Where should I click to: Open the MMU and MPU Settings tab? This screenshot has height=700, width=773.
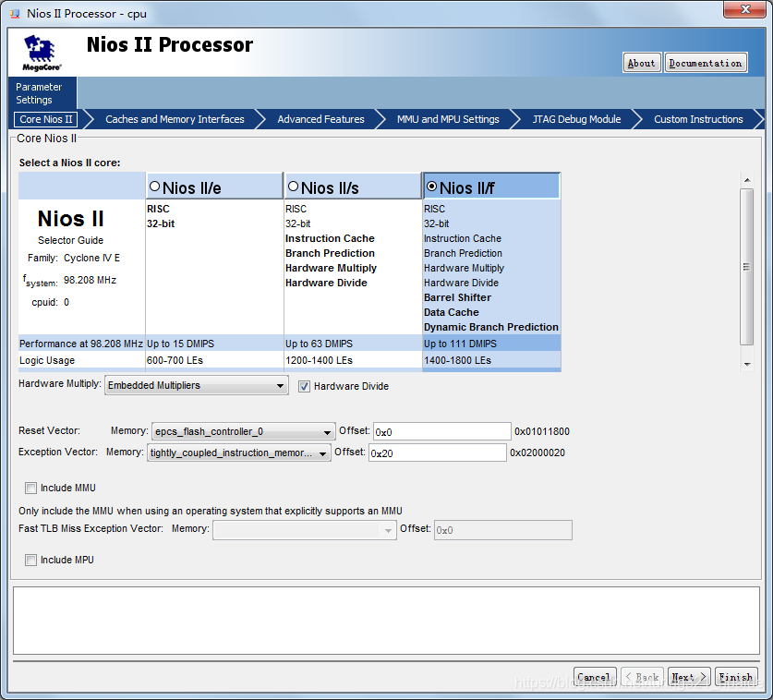[448, 119]
